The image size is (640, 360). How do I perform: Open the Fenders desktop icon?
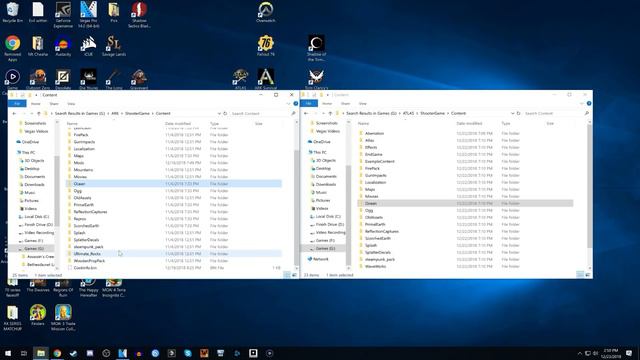[x=38, y=315]
